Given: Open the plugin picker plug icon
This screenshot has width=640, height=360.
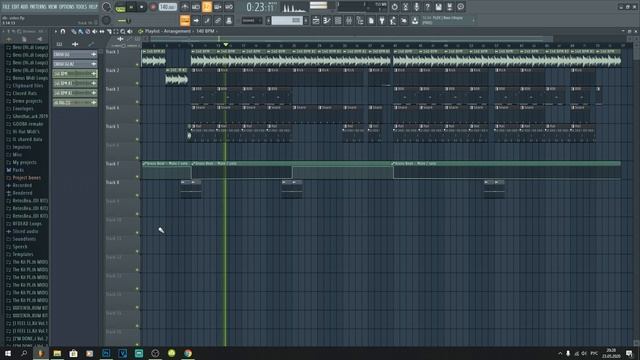Looking at the screenshot, I should [x=382, y=20].
